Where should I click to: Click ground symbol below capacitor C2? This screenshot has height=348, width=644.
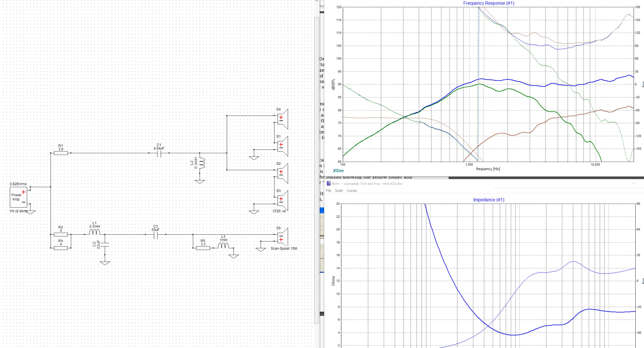click(105, 263)
